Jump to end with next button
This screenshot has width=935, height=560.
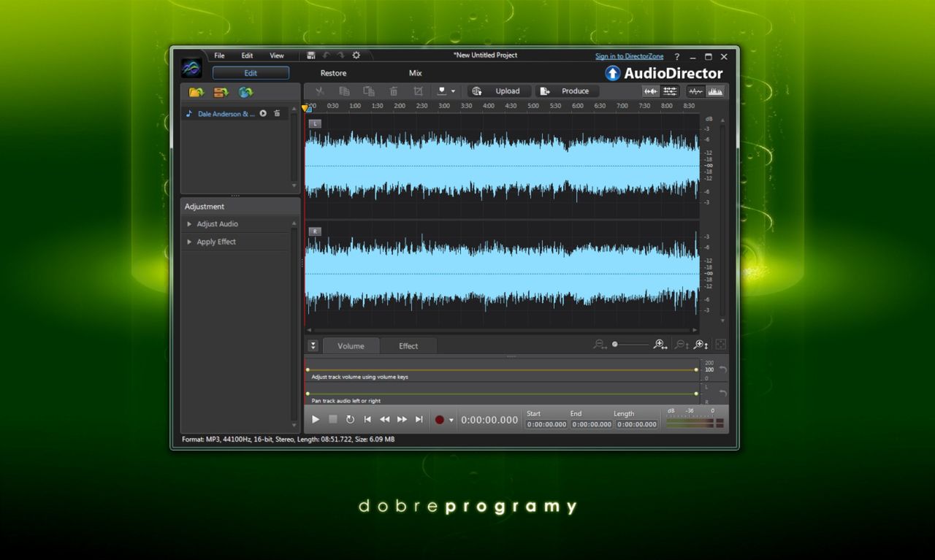pos(419,420)
